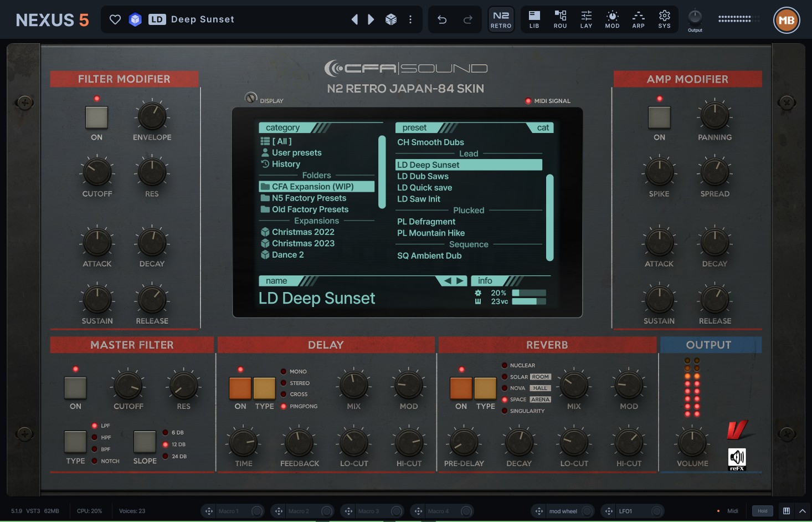
Task: Click the reFX speaker icon
Action: [737, 459]
